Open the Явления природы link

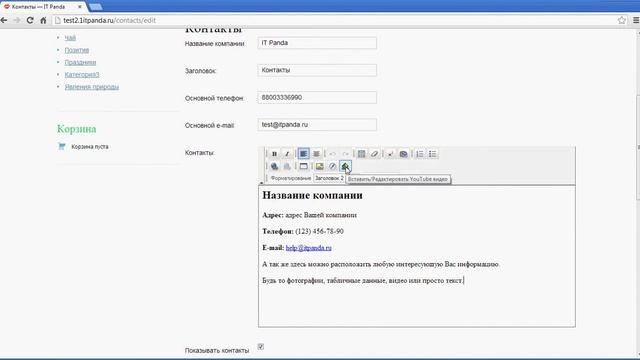tap(92, 87)
